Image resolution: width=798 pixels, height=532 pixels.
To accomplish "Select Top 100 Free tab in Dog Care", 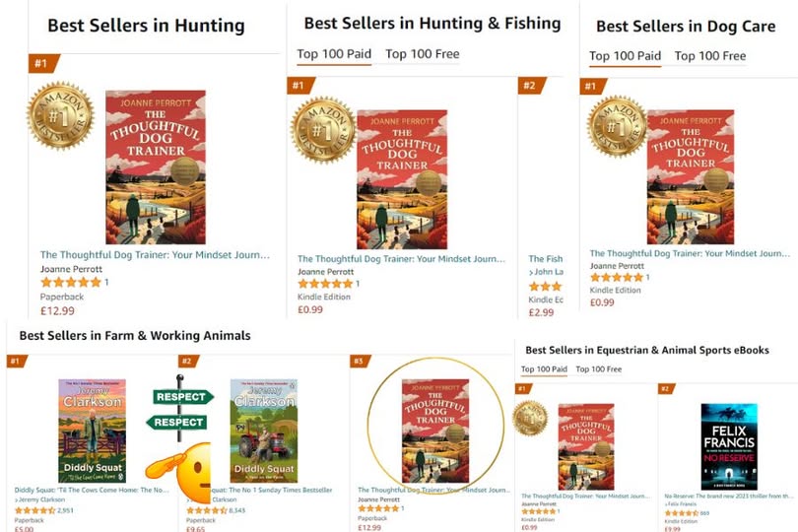I will 709,56.
